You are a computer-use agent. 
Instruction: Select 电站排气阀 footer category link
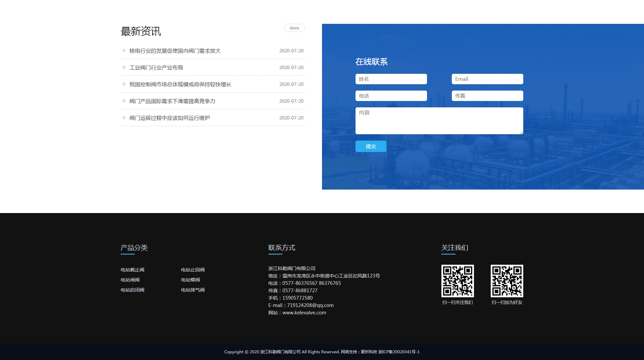193,290
